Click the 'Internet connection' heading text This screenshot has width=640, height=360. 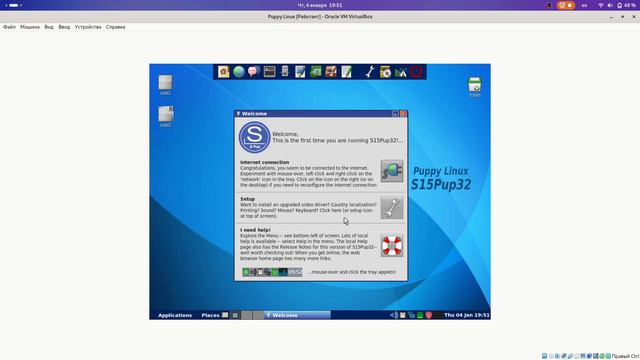pos(264,162)
